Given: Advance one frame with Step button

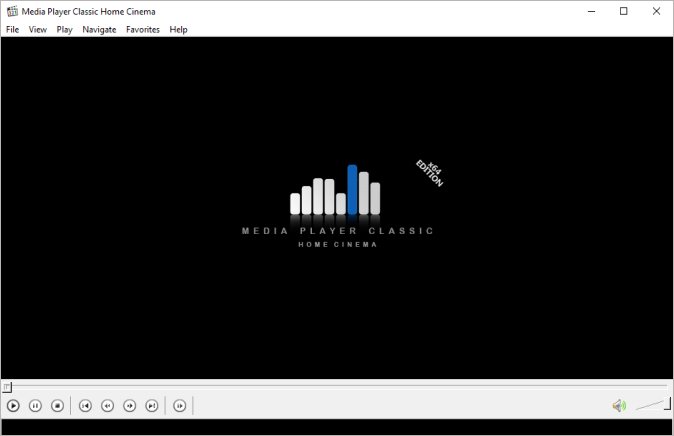Looking at the screenshot, I should pyautogui.click(x=180, y=405).
